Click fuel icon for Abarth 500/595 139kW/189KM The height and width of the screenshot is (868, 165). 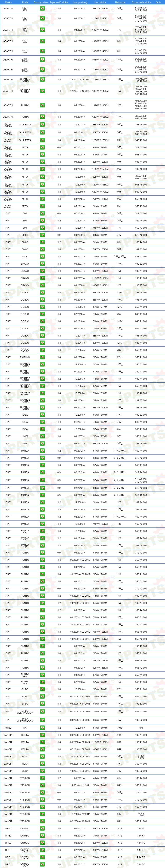click(x=42, y=41)
